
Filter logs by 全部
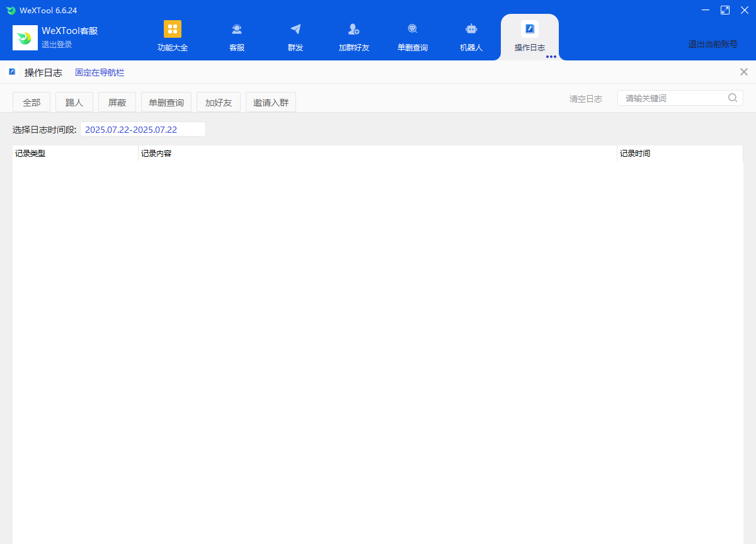pyautogui.click(x=31, y=103)
